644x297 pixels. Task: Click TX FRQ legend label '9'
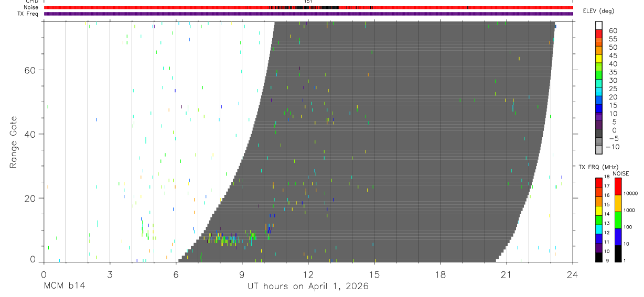(607, 260)
